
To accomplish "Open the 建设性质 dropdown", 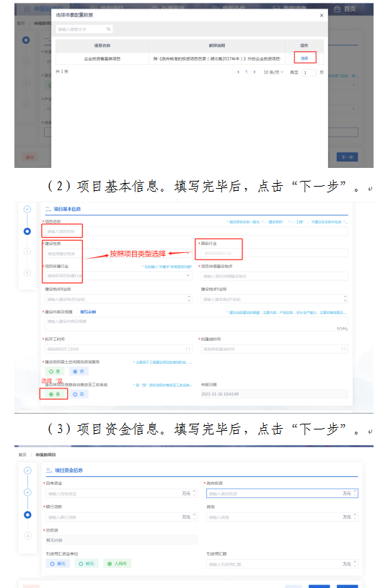I will (118, 254).
